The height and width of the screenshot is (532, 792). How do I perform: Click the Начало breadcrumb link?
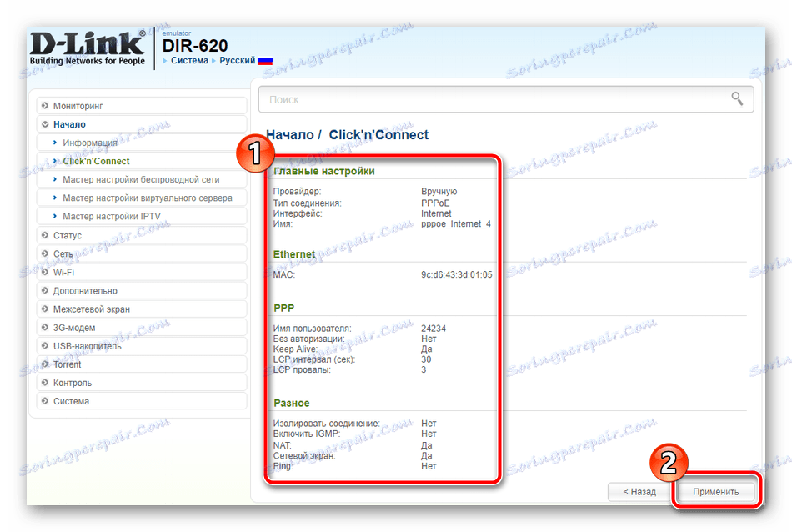pyautogui.click(x=290, y=135)
